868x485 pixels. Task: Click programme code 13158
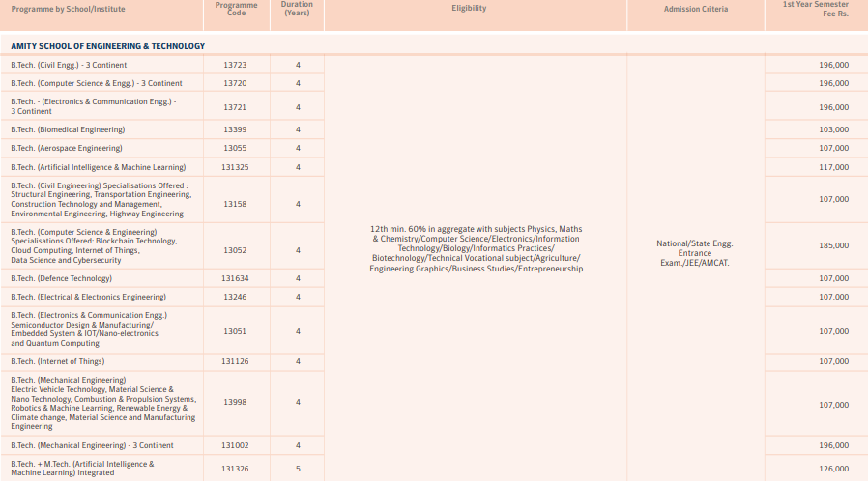tap(235, 204)
